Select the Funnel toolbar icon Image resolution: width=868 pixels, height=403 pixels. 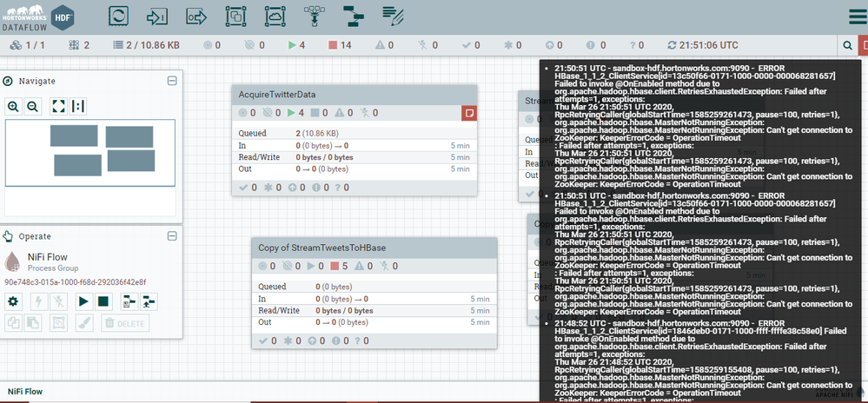tap(314, 17)
